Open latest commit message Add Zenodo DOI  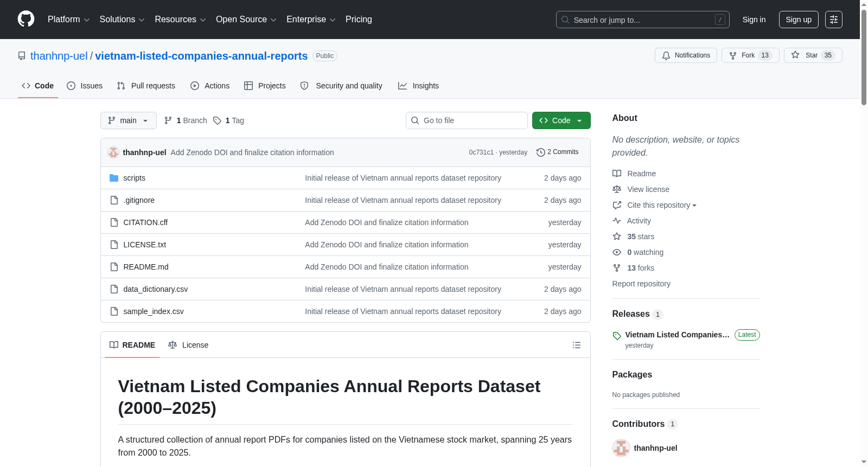252,152
